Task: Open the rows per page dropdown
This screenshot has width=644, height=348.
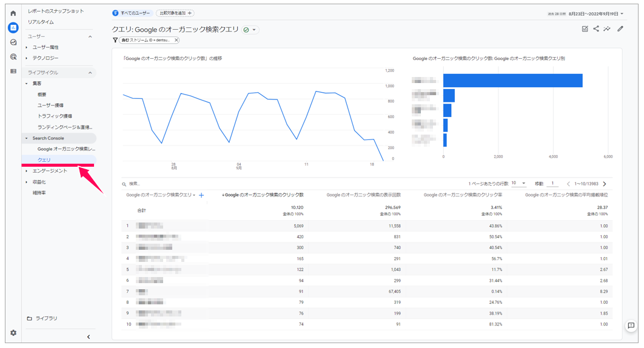Action: pos(518,183)
